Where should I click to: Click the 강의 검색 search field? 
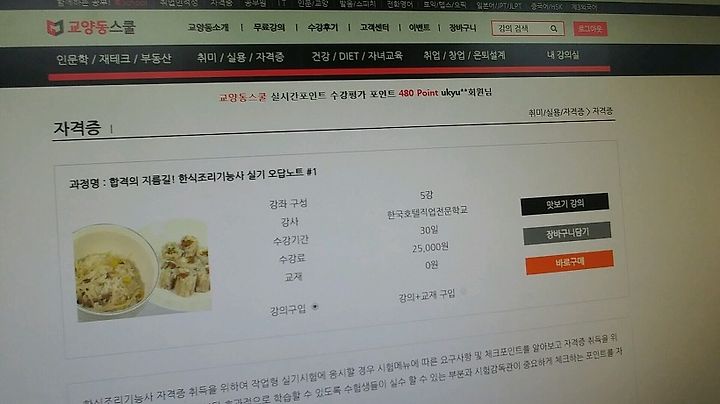[x=521, y=28]
